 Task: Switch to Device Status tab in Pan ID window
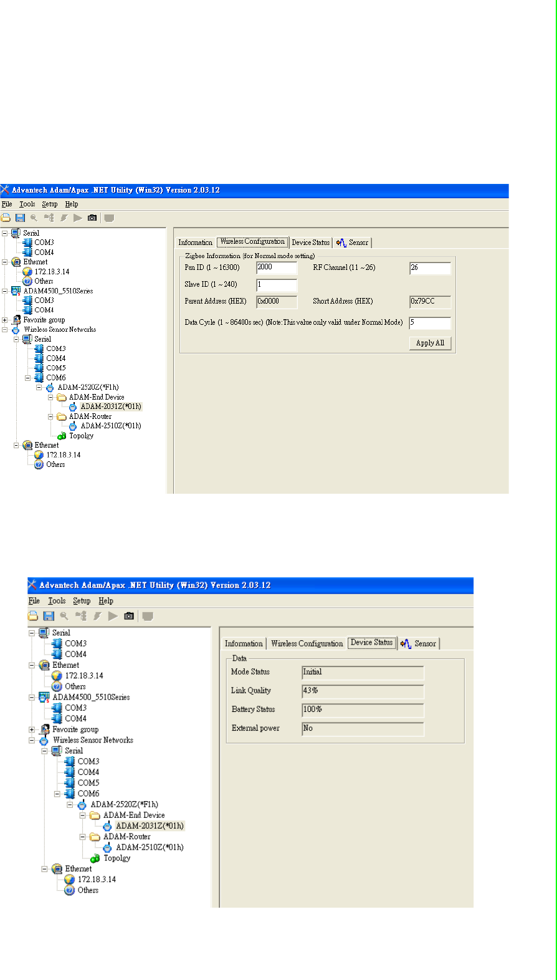pyautogui.click(x=311, y=243)
